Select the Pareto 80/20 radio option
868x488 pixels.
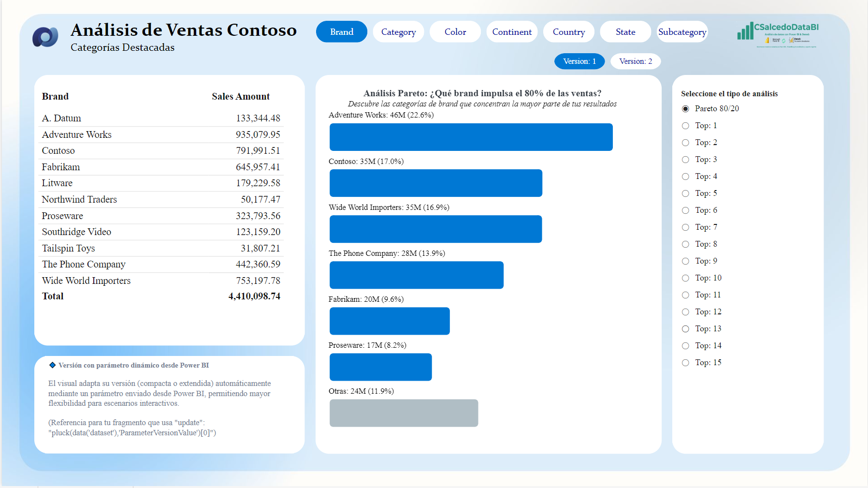coord(685,109)
